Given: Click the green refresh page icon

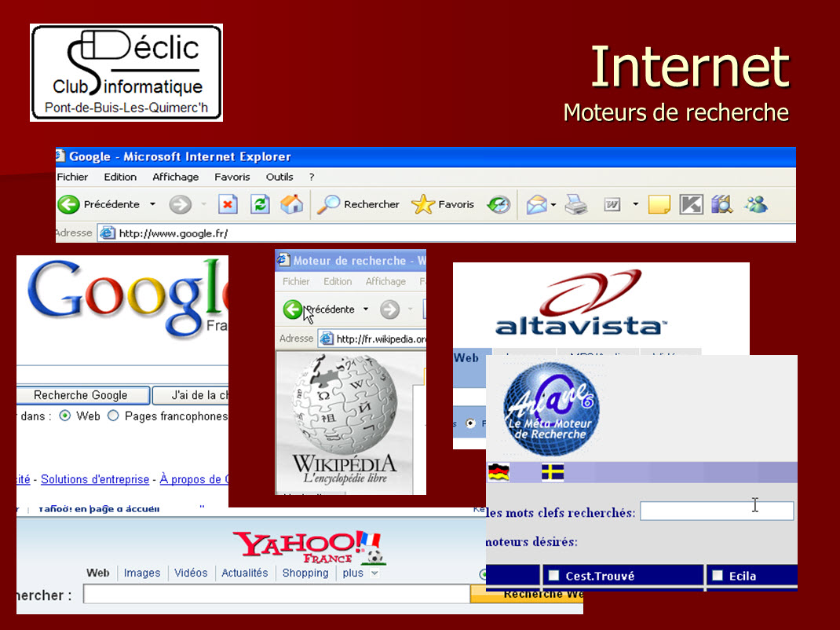Looking at the screenshot, I should coord(260,204).
